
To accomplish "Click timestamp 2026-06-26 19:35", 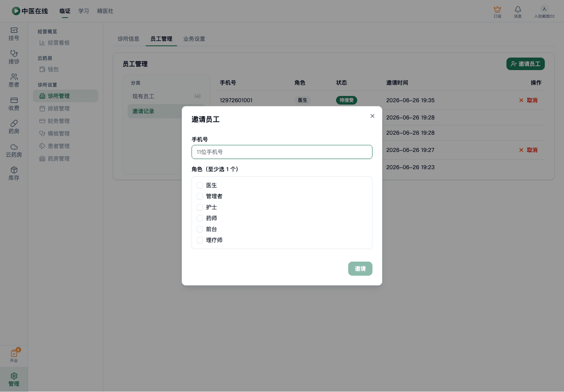I will pos(410,100).
